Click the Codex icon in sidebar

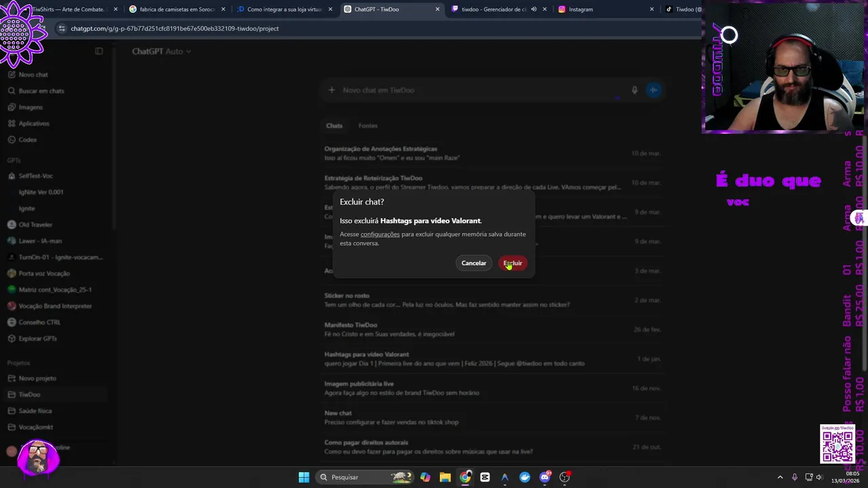coord(12,140)
